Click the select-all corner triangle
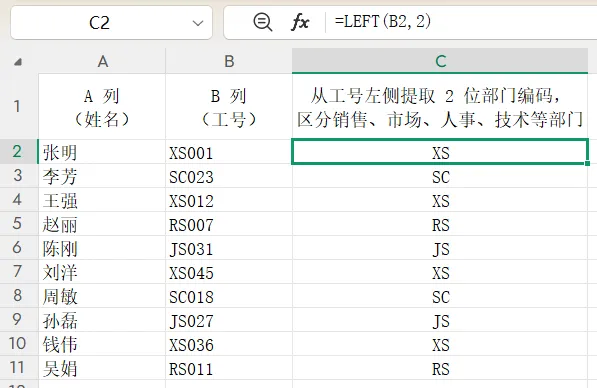Viewport: 597px width, 388px height. tap(18, 62)
